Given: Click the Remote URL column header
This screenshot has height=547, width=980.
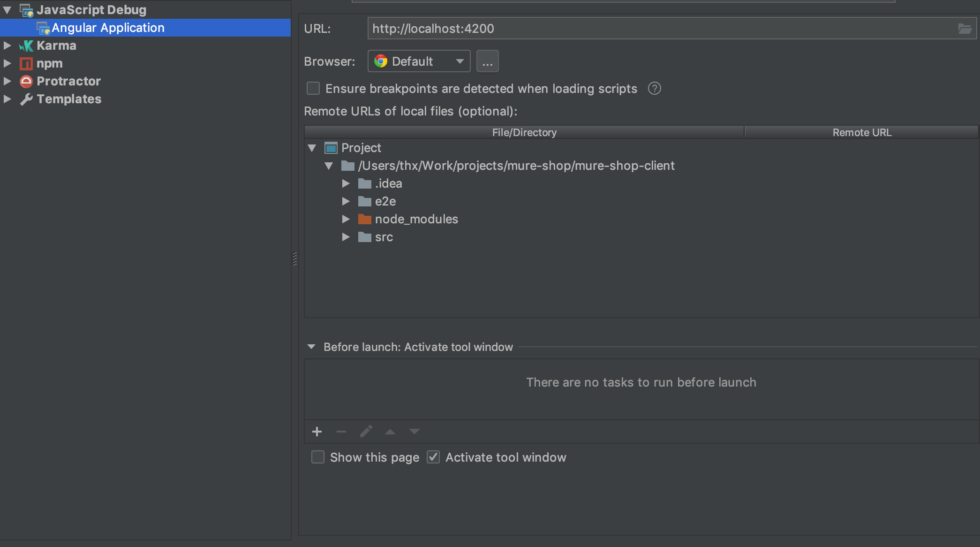Looking at the screenshot, I should 861,133.
